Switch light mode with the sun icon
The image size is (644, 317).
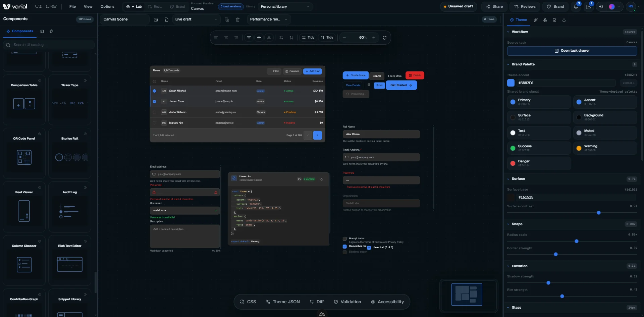(601, 6)
